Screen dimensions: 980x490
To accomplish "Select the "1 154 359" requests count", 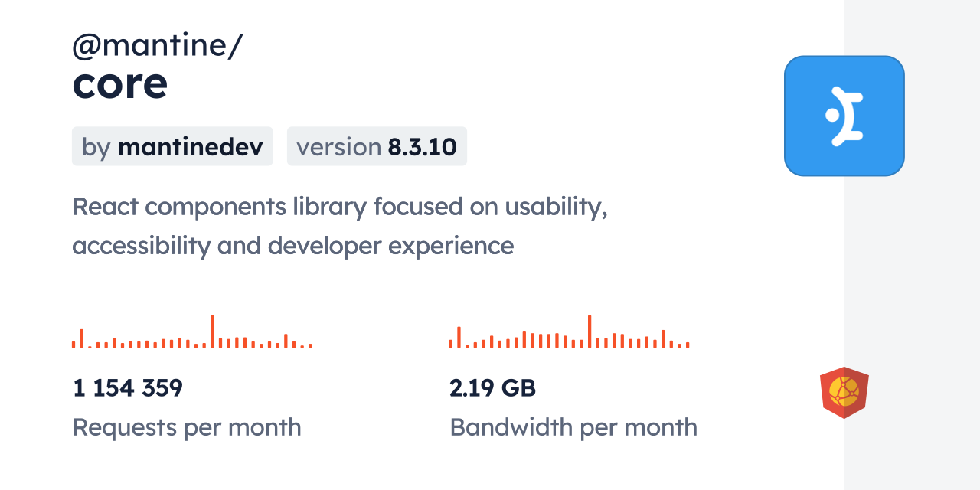I will coord(128,388).
